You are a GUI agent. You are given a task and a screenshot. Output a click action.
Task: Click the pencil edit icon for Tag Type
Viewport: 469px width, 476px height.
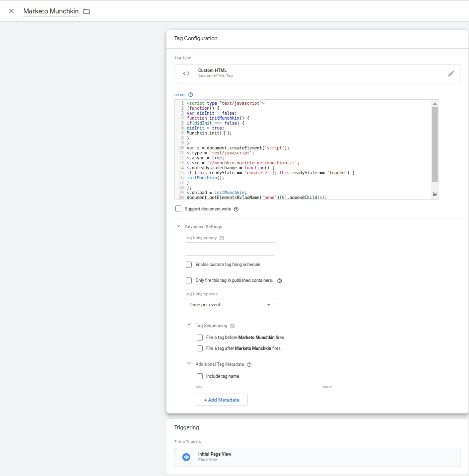[451, 73]
